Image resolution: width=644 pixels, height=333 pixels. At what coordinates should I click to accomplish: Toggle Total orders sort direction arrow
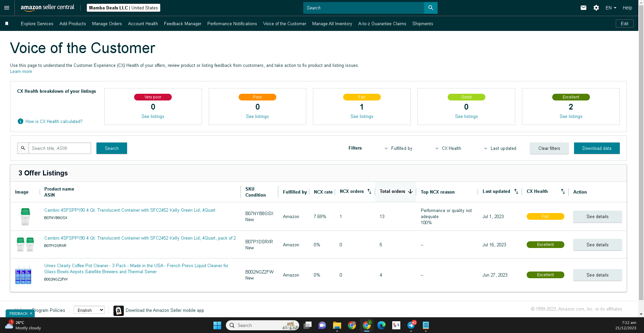tap(410, 191)
